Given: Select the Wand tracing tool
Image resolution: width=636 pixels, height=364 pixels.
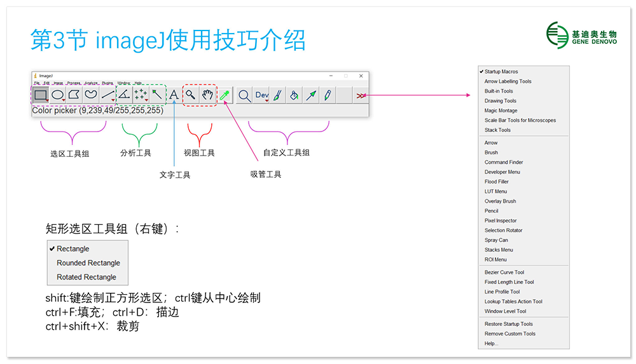Looking at the screenshot, I should (157, 95).
